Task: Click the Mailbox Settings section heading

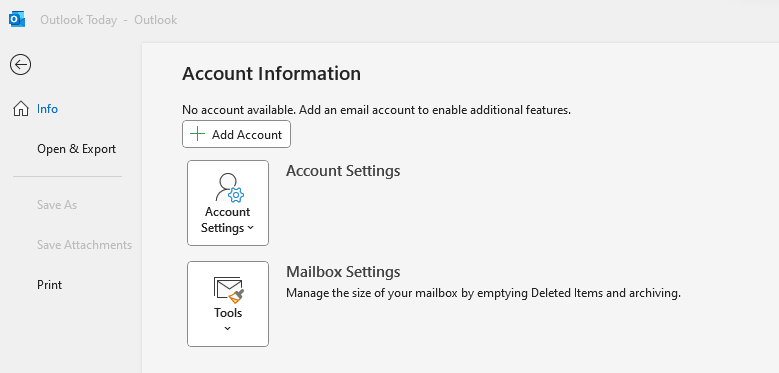Action: (x=343, y=272)
